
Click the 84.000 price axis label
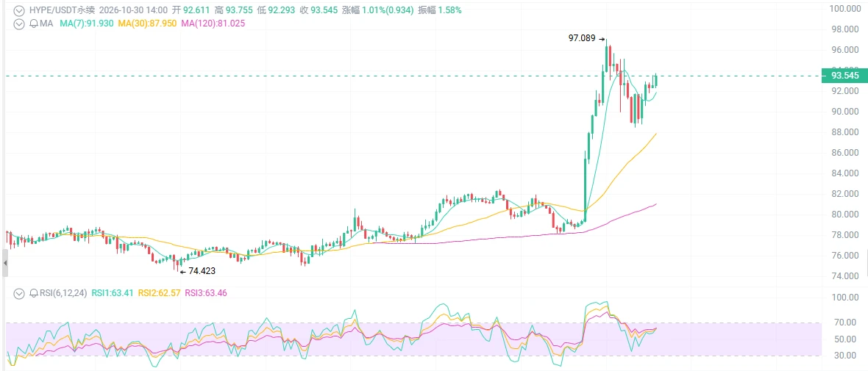click(x=844, y=173)
